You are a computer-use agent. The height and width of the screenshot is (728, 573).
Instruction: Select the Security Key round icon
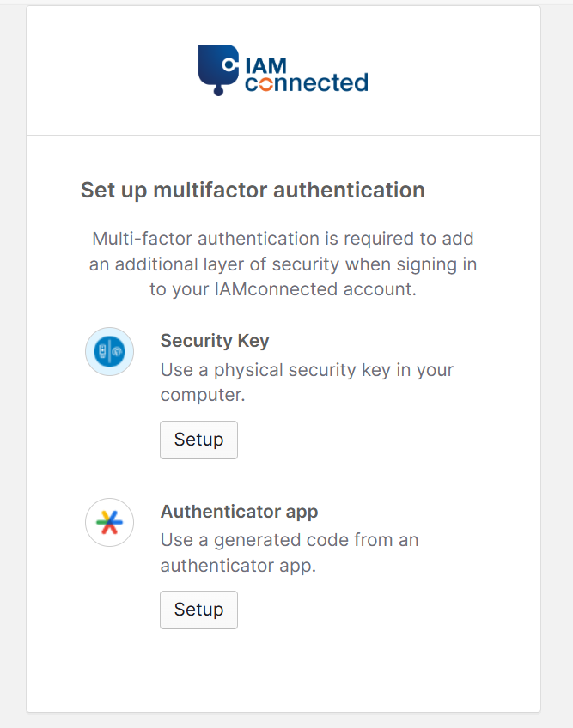109,351
